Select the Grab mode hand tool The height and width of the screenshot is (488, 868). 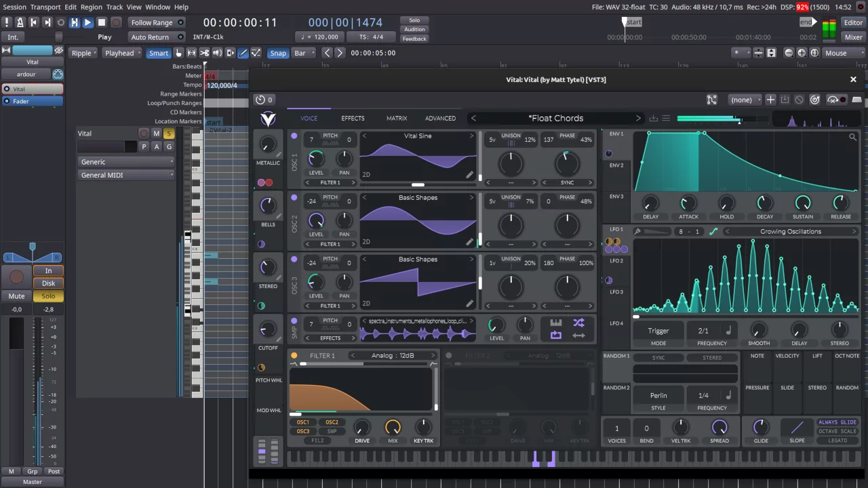[x=178, y=53]
